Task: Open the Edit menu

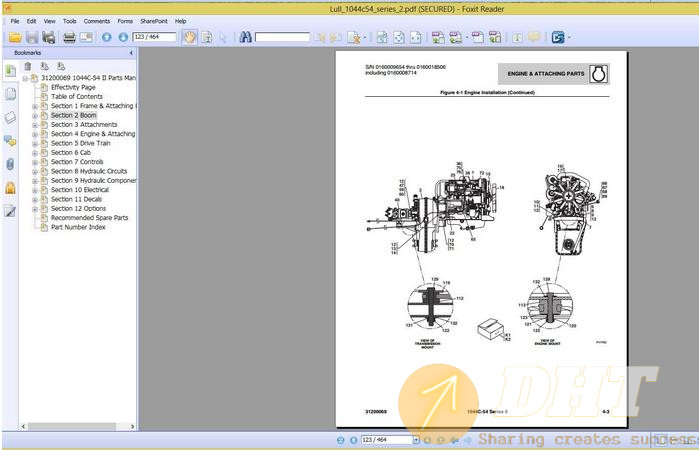Action: (x=31, y=21)
